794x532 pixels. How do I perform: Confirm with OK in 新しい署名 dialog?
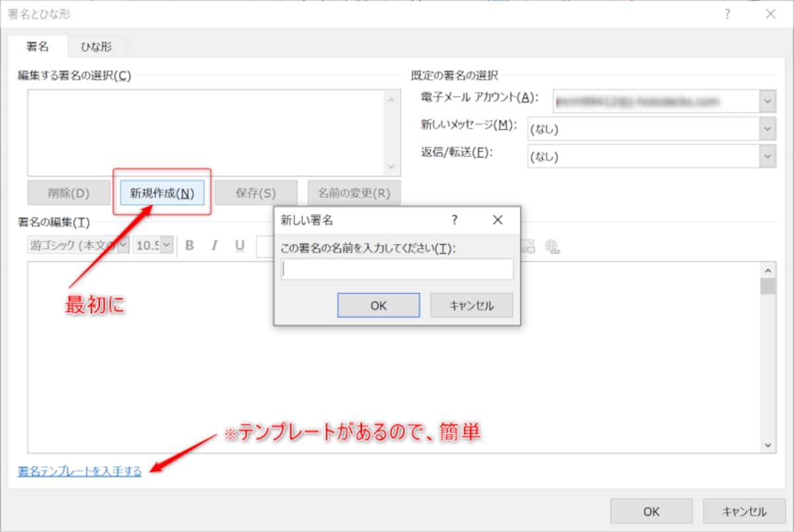pos(378,306)
